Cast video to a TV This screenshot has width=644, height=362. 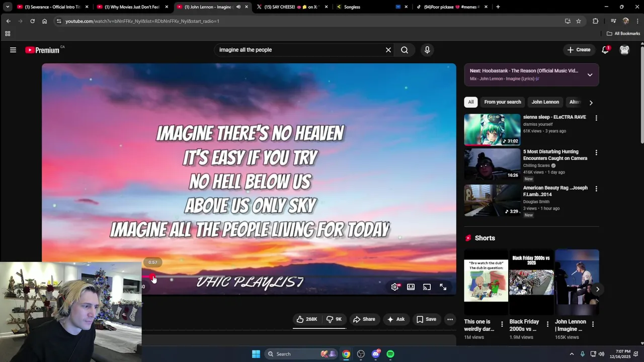coord(427,287)
